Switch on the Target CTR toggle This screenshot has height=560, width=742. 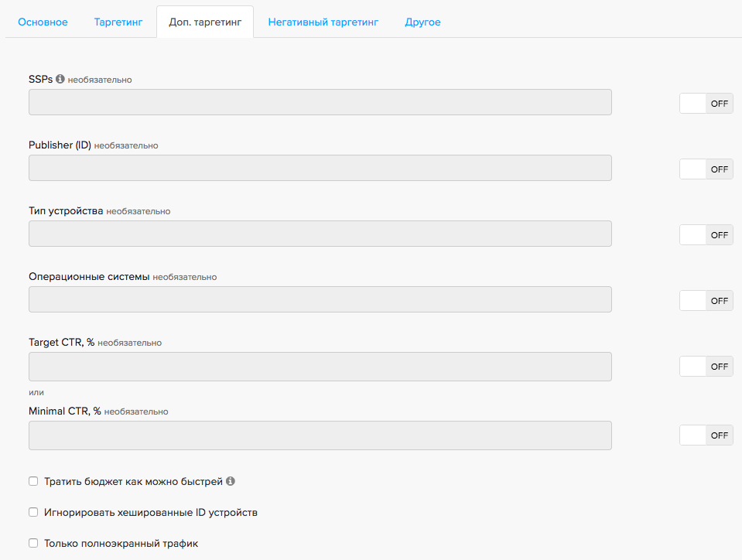coord(706,367)
